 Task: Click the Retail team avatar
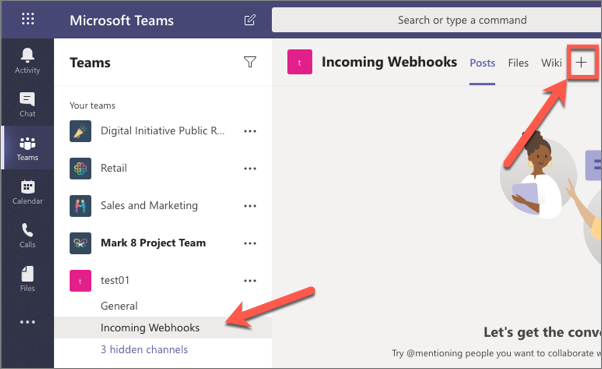[x=80, y=168]
